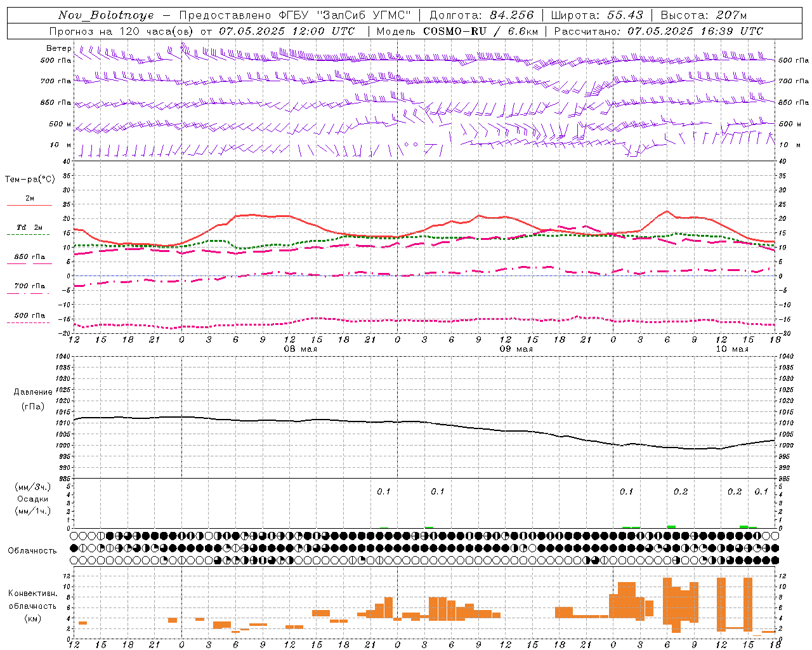Click the Долгота: 84.256 field
The image size is (812, 650).
point(481,15)
